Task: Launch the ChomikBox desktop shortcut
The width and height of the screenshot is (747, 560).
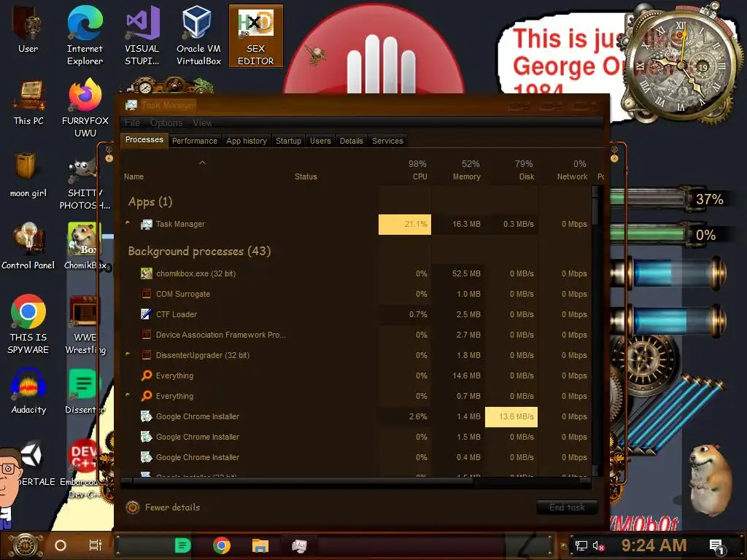Action: (85, 246)
